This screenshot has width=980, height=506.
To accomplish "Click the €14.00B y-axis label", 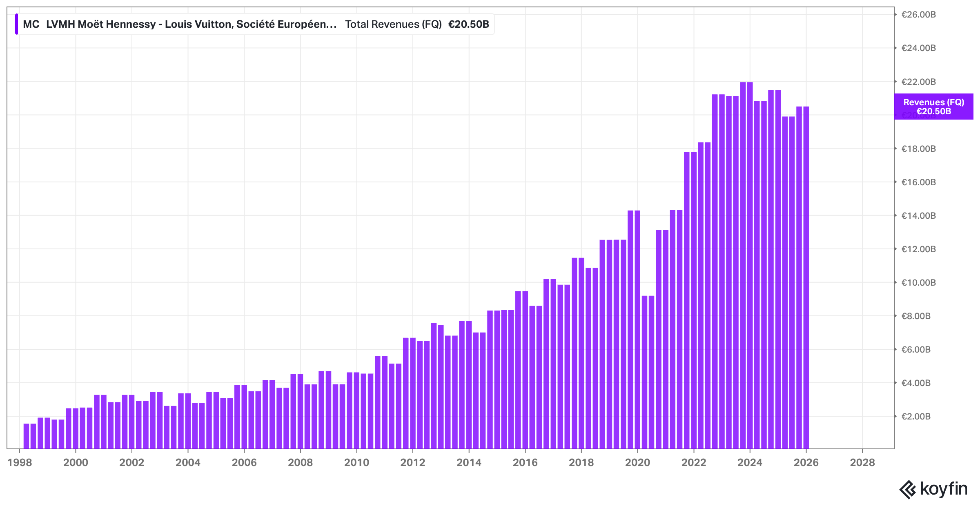I will pos(918,215).
